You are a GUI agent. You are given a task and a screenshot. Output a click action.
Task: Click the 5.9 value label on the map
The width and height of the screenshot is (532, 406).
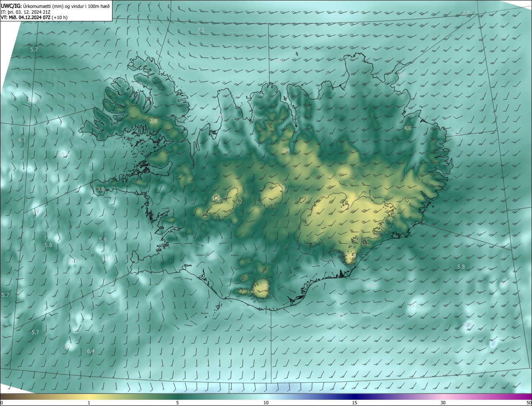pos(103,240)
